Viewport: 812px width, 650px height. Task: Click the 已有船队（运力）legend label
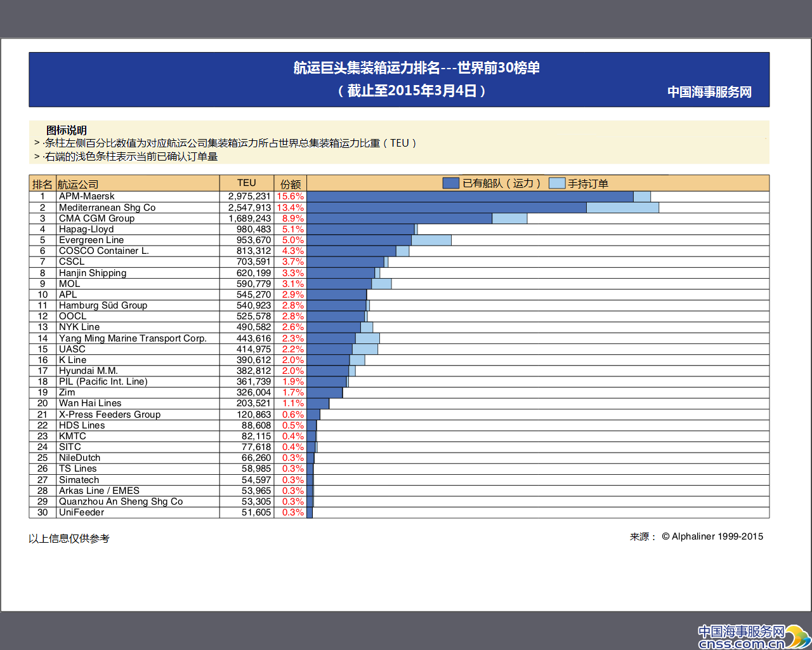[501, 183]
